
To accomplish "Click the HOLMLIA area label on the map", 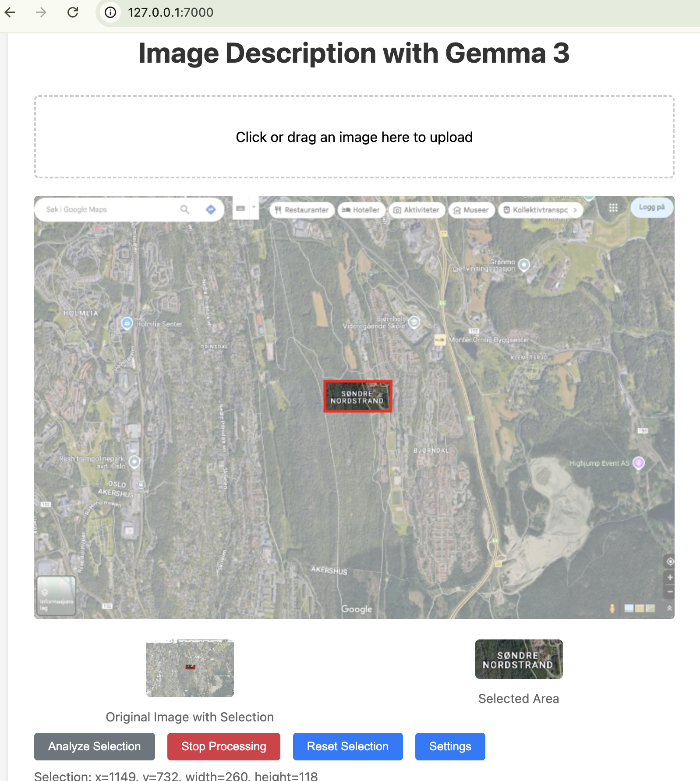I will (x=81, y=313).
